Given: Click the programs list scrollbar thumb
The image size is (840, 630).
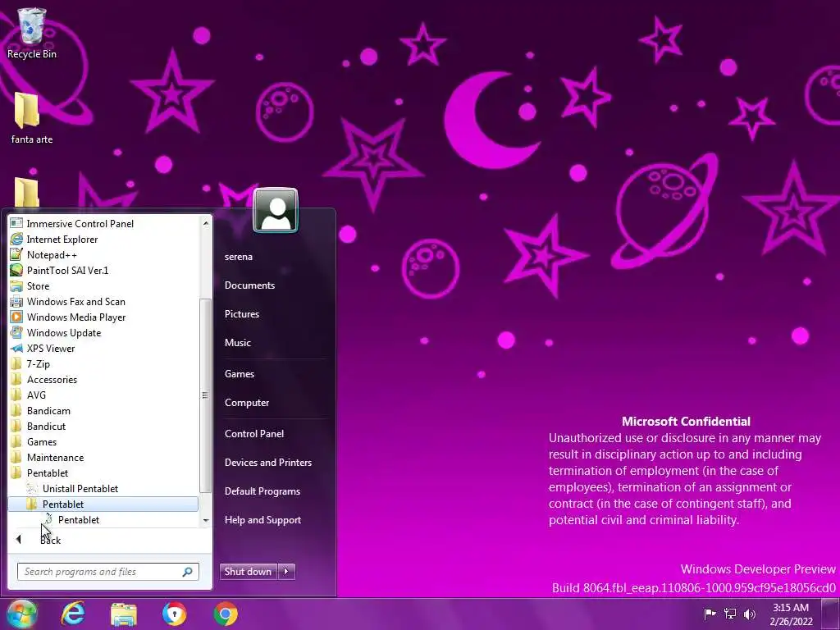Looking at the screenshot, I should [205, 395].
